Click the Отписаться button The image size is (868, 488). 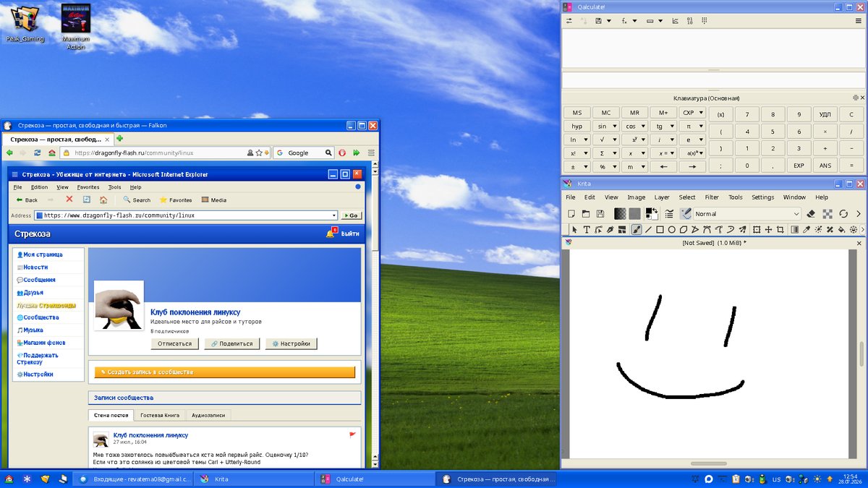[174, 343]
